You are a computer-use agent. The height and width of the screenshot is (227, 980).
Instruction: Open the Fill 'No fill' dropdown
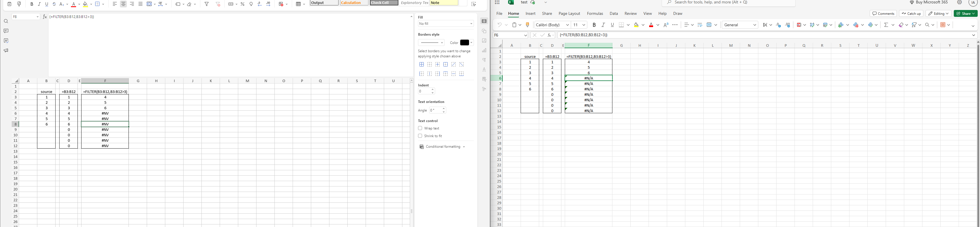click(x=445, y=24)
